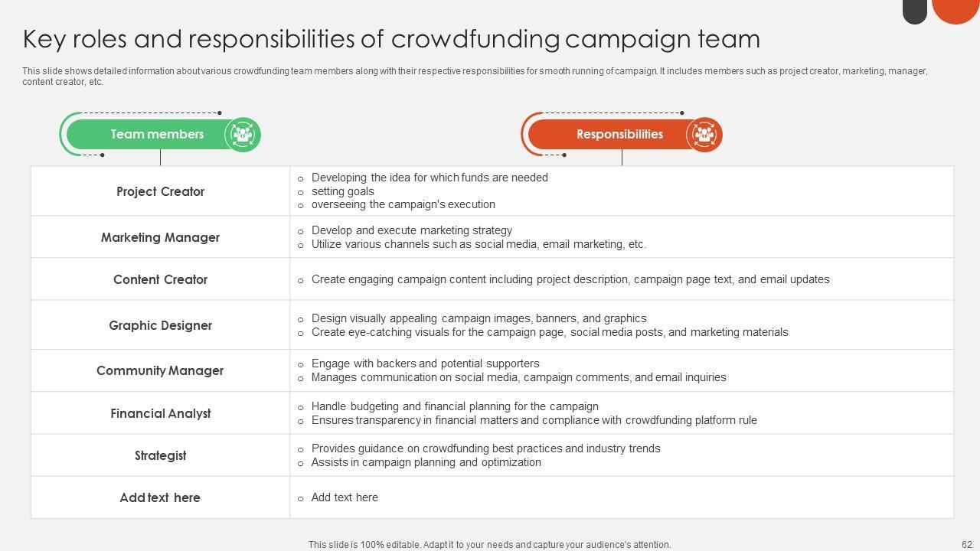Select the Team members header pill
This screenshot has height=551, width=980.
point(157,135)
